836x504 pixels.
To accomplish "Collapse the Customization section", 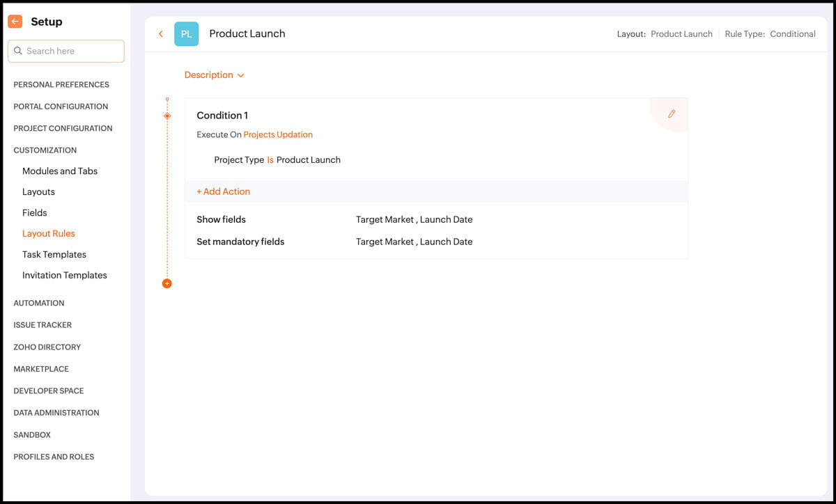I will tap(45, 150).
